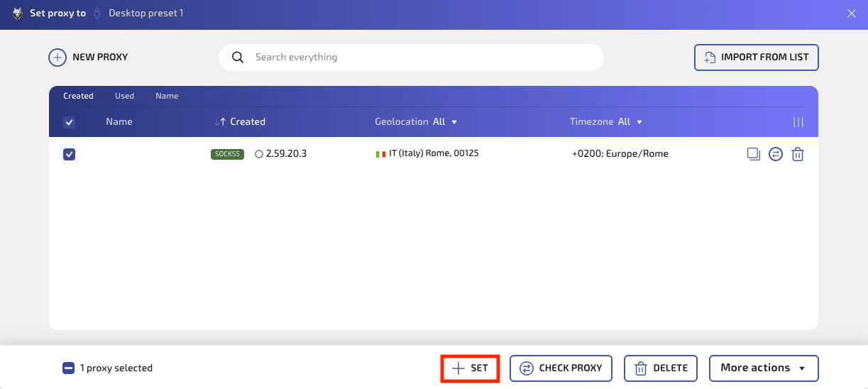Click the plus icon beside NEW PROXY

tap(57, 57)
